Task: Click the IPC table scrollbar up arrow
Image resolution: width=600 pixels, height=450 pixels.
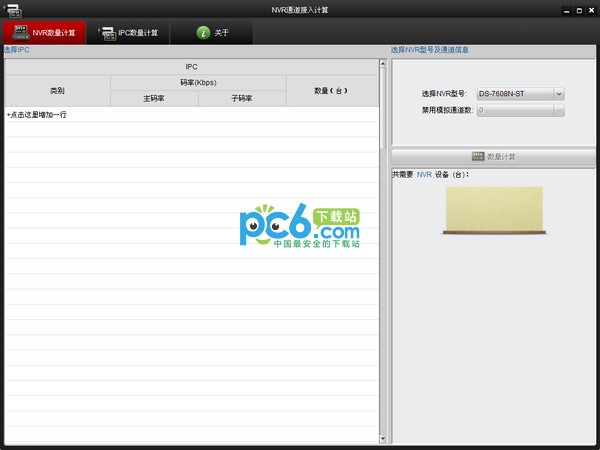Action: tap(383, 64)
